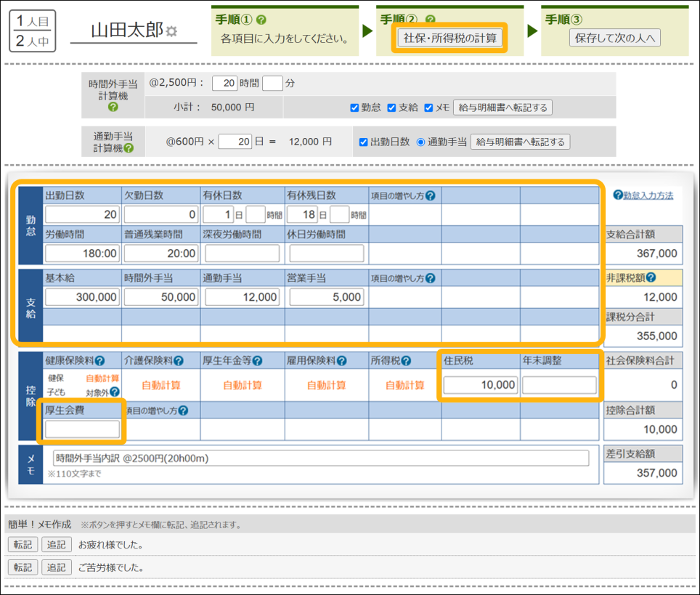Toggle the 出勤日数 checkbox
Viewport: 700px width, 595px height.
(x=364, y=142)
